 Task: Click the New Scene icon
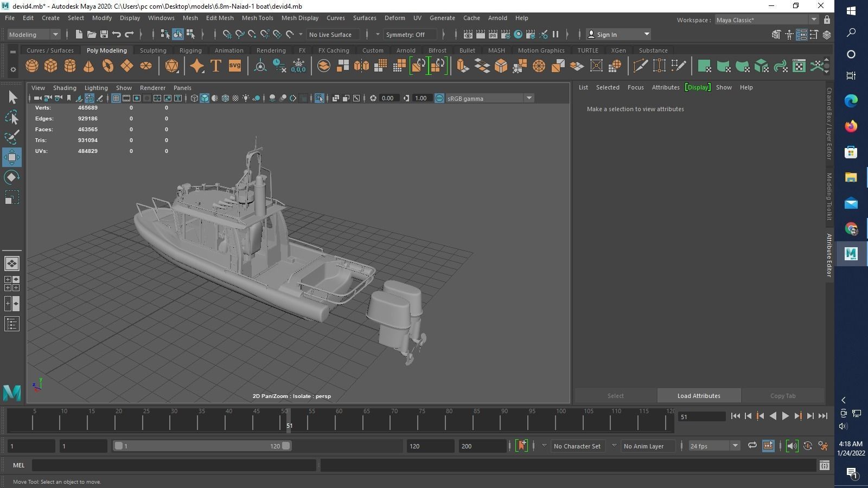[x=79, y=34]
